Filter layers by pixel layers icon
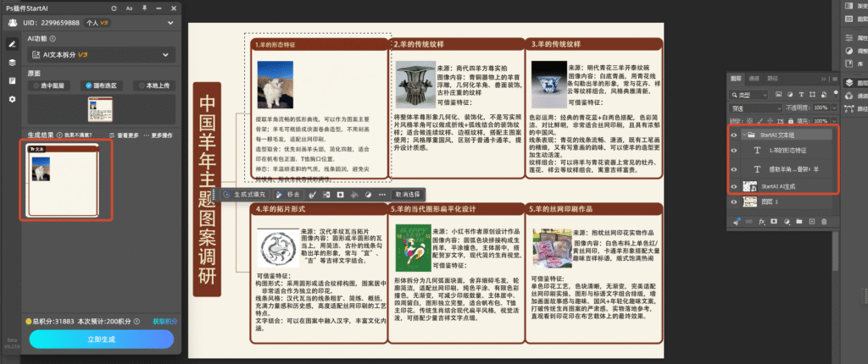 pos(779,94)
